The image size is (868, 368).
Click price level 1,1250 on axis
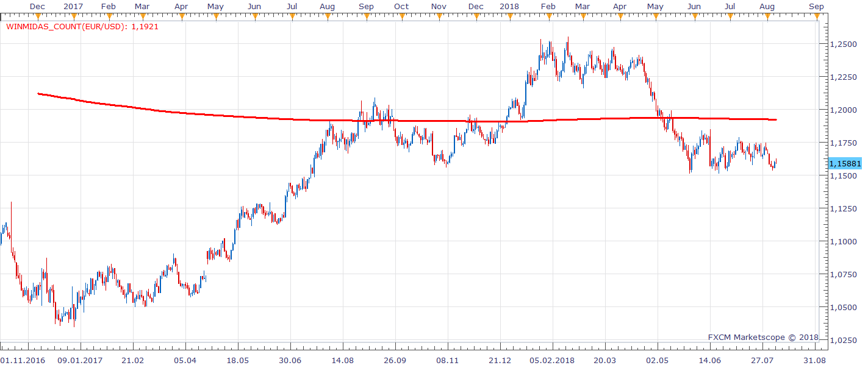[844, 208]
